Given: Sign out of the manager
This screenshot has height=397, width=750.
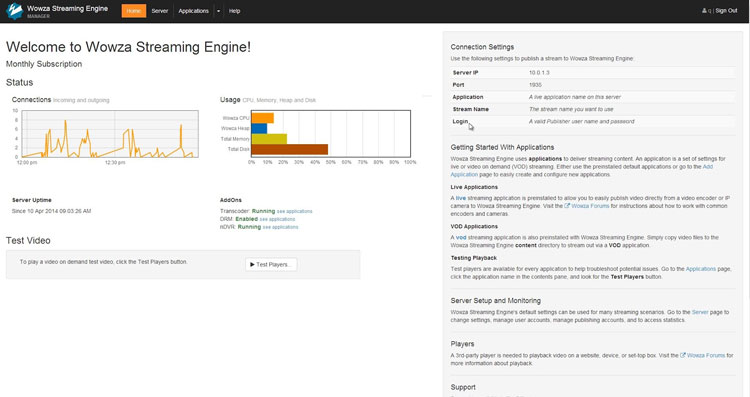Looking at the screenshot, I should [x=726, y=11].
